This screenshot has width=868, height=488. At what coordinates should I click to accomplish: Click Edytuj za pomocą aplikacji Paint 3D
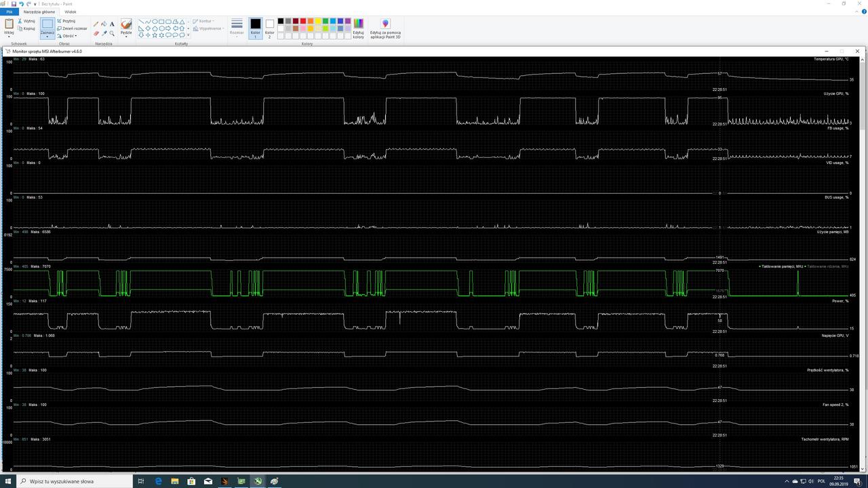[x=385, y=28]
